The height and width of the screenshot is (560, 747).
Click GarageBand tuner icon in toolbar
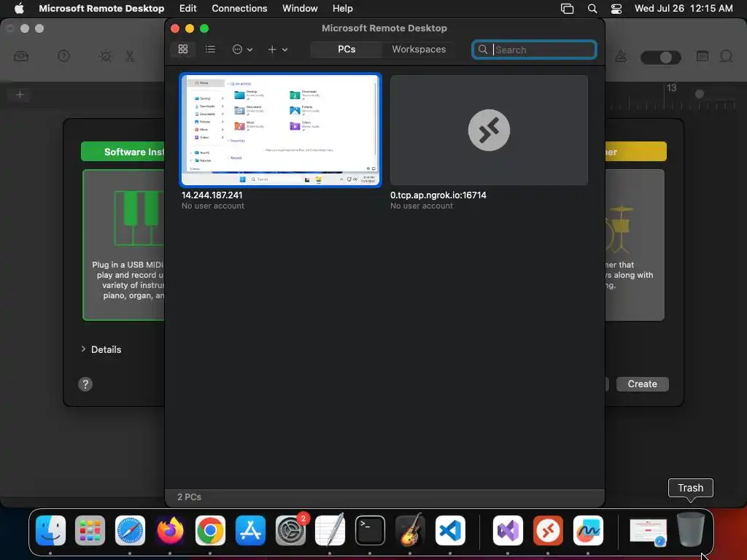tap(621, 57)
